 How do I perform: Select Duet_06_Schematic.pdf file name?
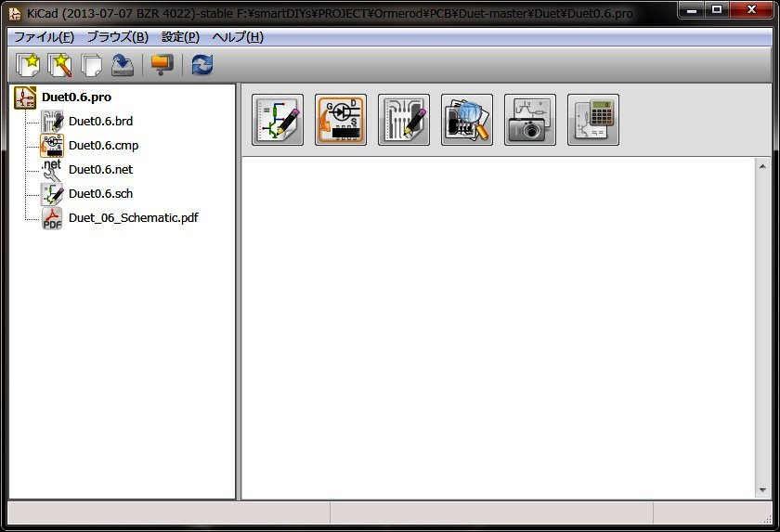[x=134, y=218]
